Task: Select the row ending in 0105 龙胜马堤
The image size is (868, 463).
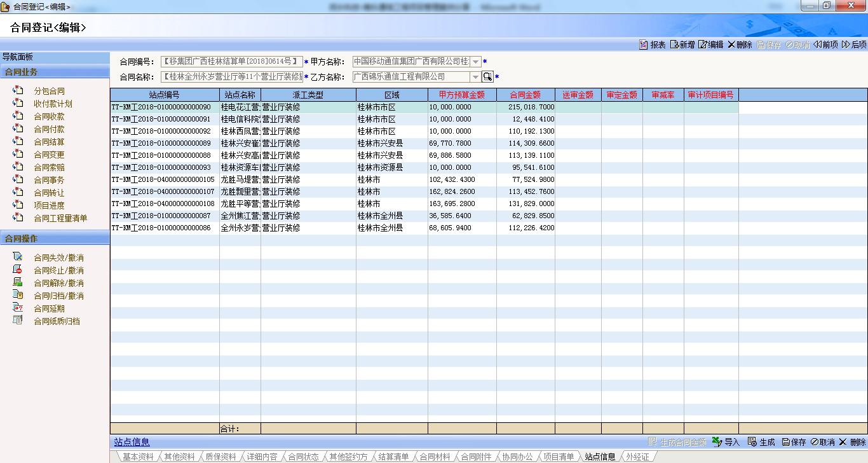Action: point(165,180)
